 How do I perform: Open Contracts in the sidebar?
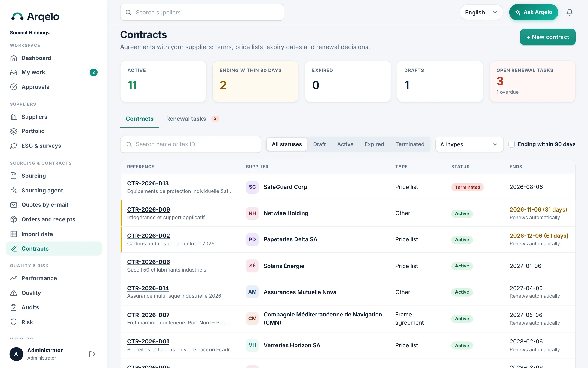pyautogui.click(x=54, y=248)
